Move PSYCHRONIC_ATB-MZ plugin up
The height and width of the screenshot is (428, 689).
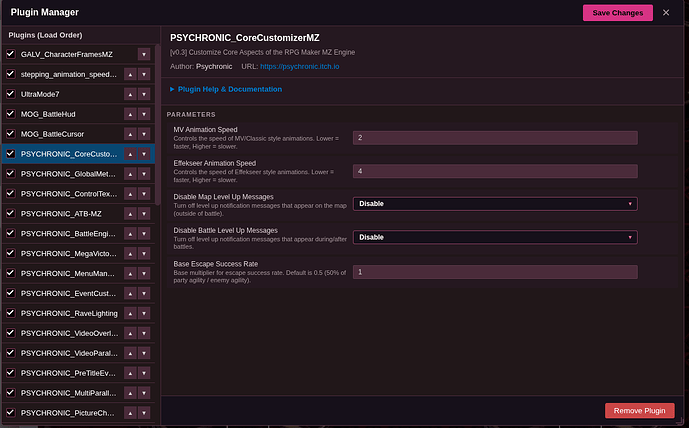(x=130, y=214)
